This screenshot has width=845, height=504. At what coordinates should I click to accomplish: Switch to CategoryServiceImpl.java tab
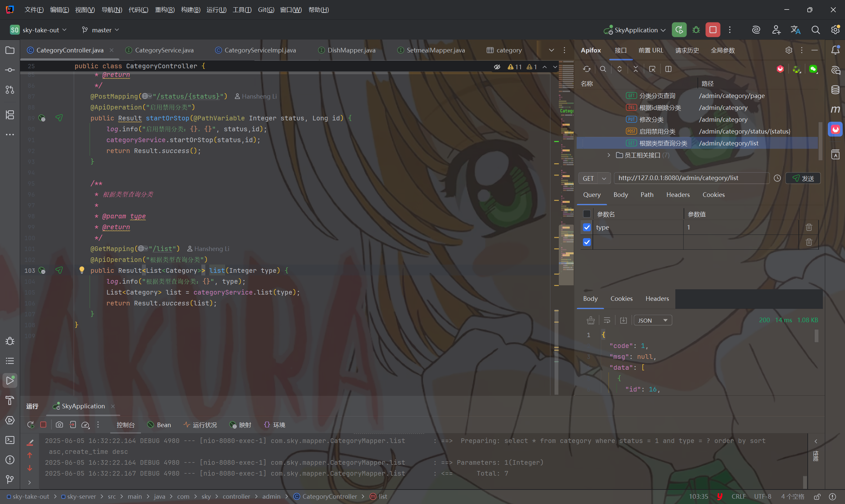pos(259,50)
